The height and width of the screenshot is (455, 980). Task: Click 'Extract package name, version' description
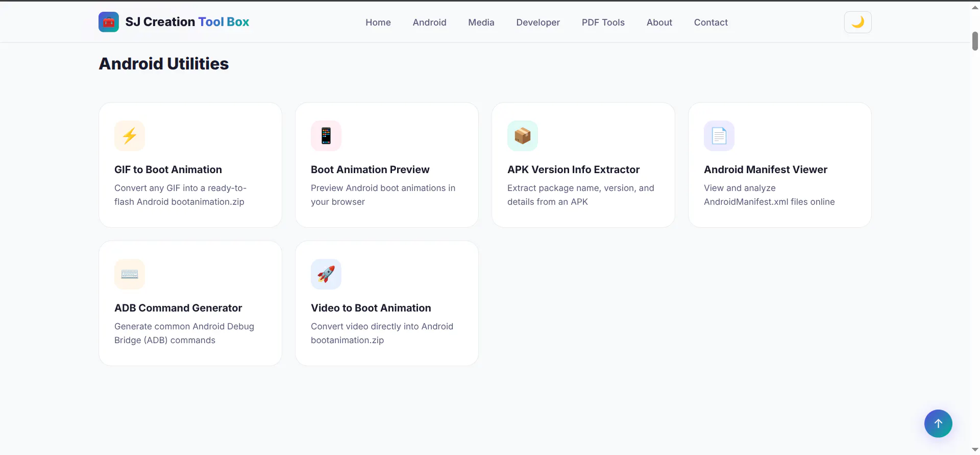coord(581,195)
